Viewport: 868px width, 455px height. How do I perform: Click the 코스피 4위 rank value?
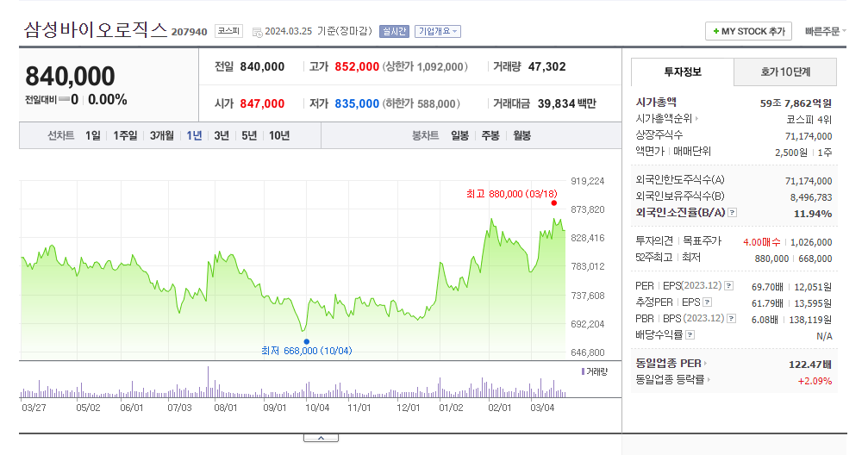[x=809, y=120]
